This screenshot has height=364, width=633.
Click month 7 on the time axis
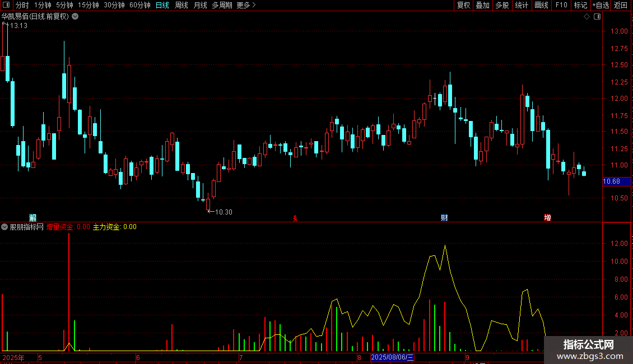[x=241, y=357]
